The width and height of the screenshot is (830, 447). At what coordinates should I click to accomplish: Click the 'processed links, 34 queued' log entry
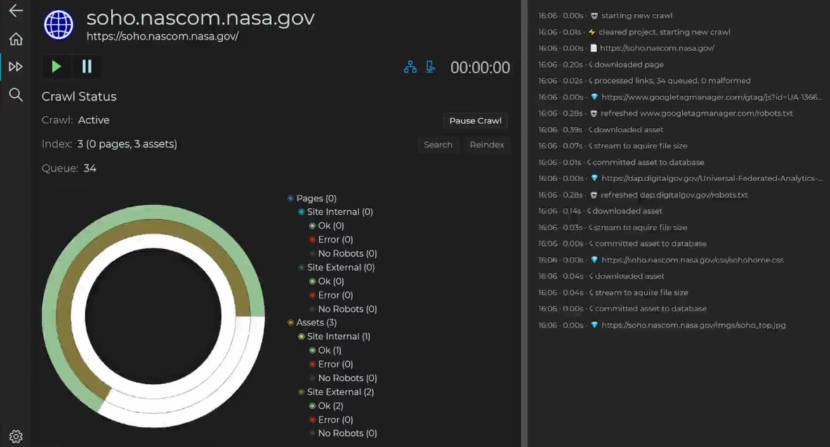[x=644, y=81]
